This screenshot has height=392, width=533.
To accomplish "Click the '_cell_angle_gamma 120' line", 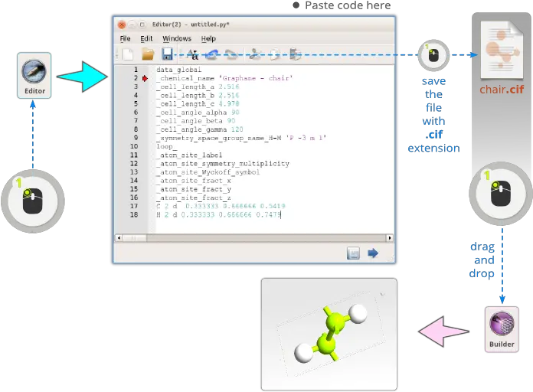I will point(200,129).
